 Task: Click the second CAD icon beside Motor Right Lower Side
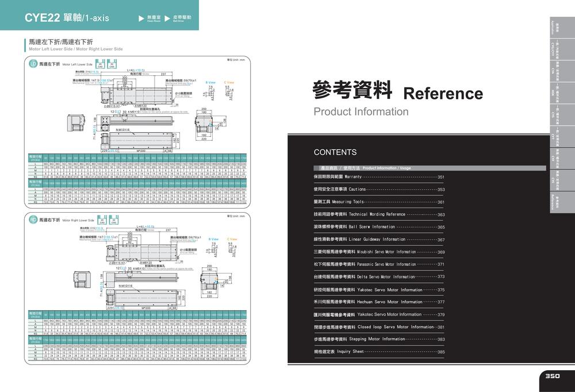coord(114,220)
